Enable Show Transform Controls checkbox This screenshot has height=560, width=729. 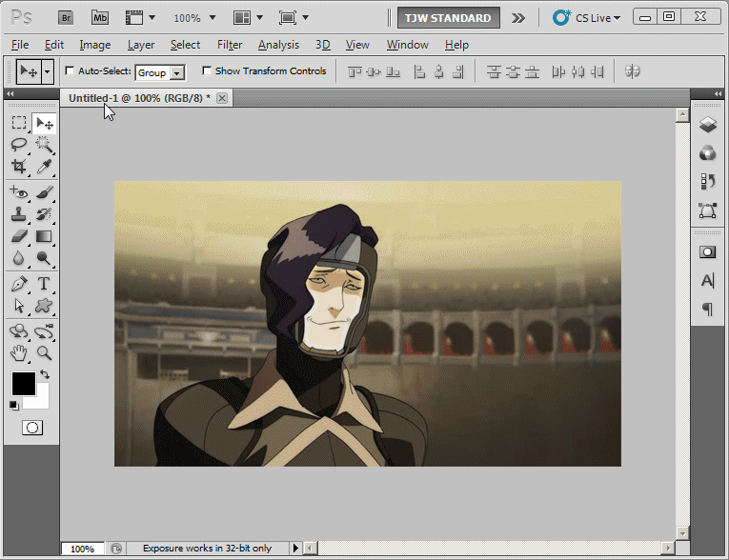(x=207, y=70)
